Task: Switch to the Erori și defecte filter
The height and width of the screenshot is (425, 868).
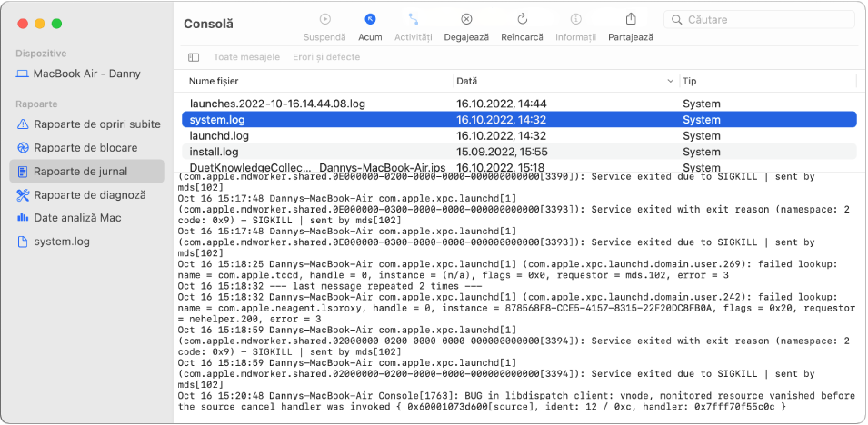Action: pos(326,57)
